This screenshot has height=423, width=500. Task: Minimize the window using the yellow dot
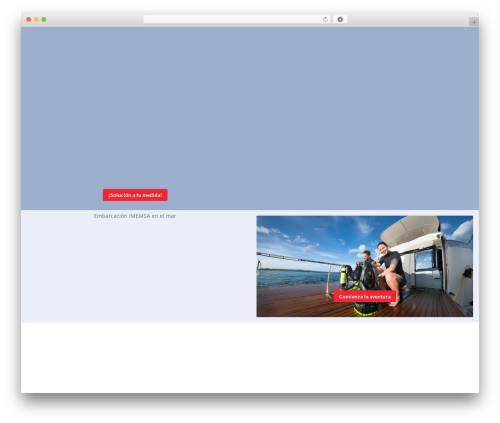(36, 19)
